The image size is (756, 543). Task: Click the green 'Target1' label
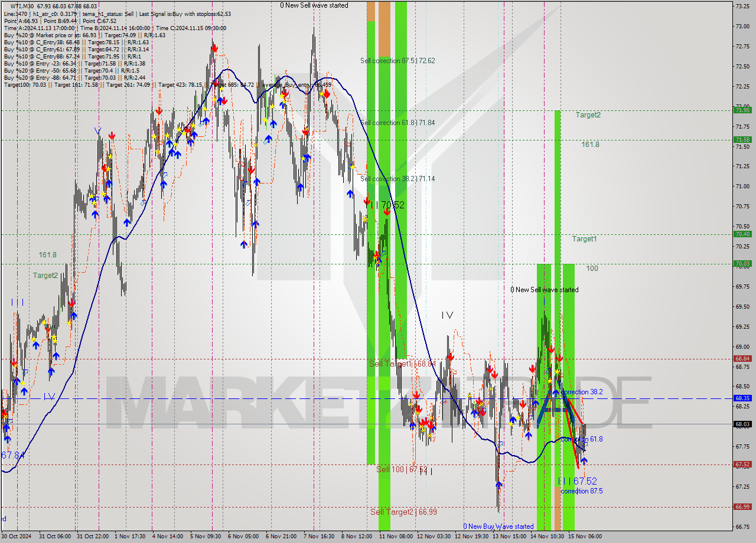pos(584,239)
